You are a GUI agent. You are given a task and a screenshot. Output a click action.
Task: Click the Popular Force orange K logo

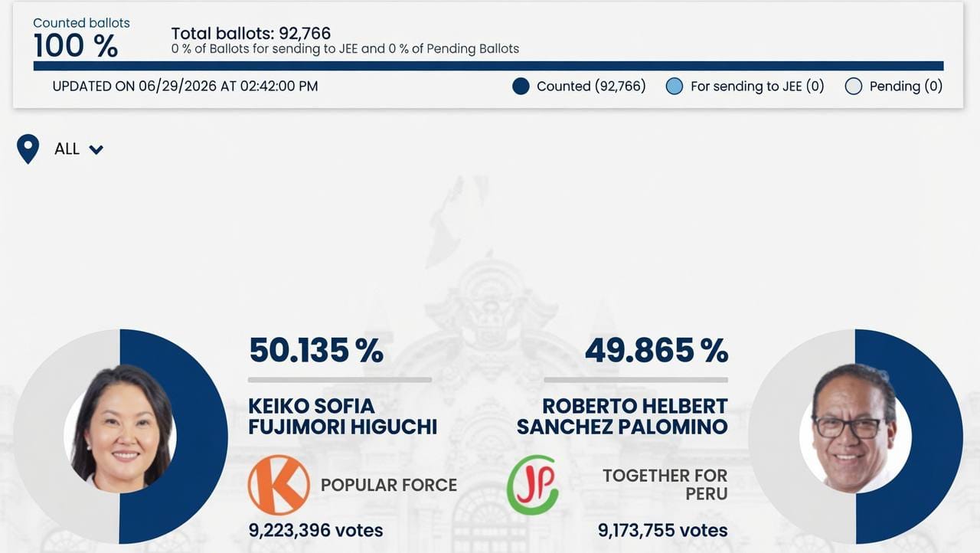(x=279, y=485)
